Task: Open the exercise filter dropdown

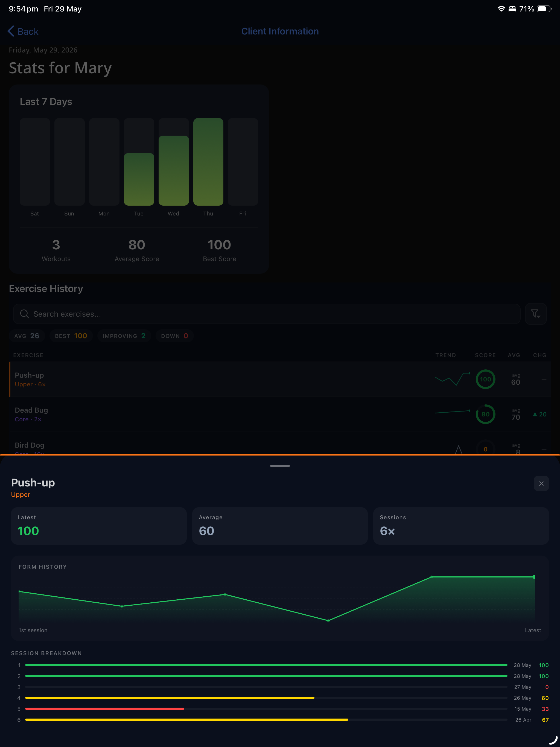Action: (x=536, y=314)
